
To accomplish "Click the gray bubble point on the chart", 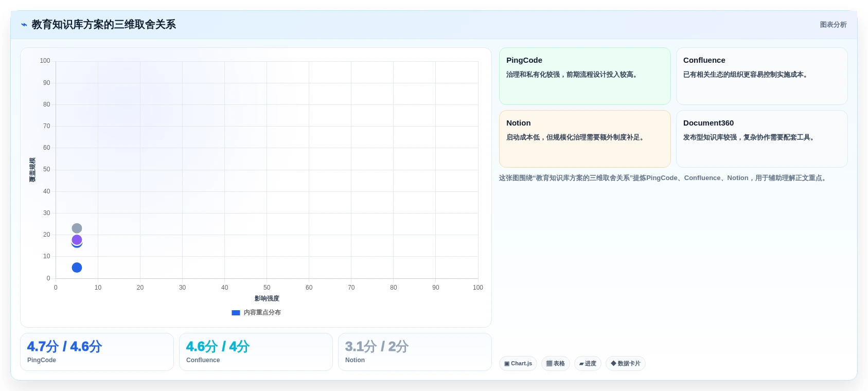I will point(77,228).
